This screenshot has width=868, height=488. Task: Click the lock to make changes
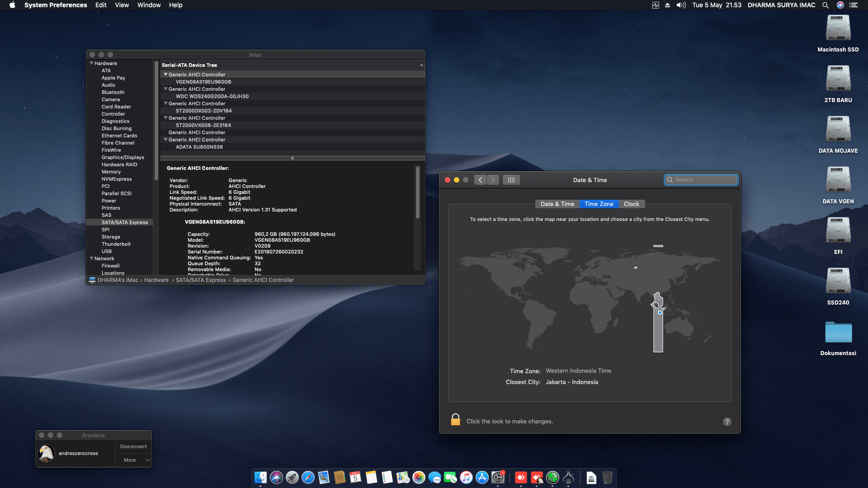click(455, 420)
